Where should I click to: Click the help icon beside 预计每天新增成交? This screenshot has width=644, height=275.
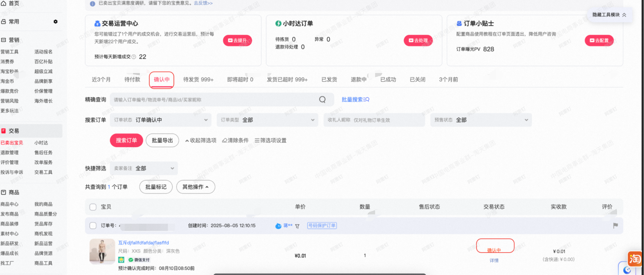coord(134,57)
